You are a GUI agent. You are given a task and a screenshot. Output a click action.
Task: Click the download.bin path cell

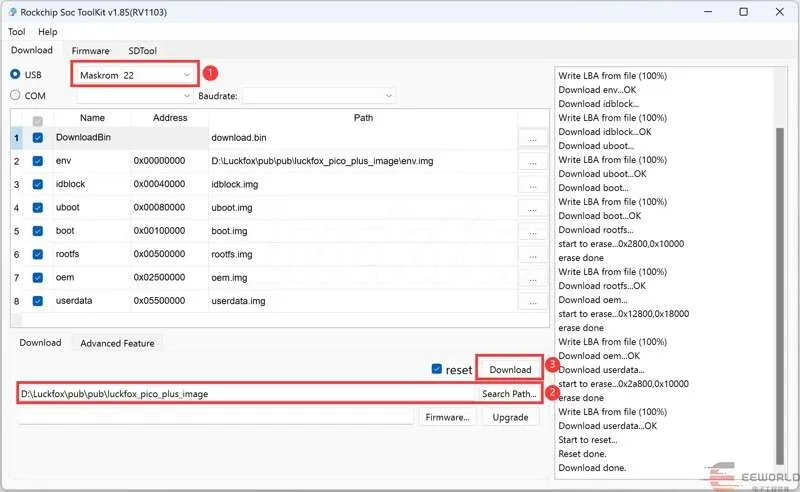tap(363, 138)
